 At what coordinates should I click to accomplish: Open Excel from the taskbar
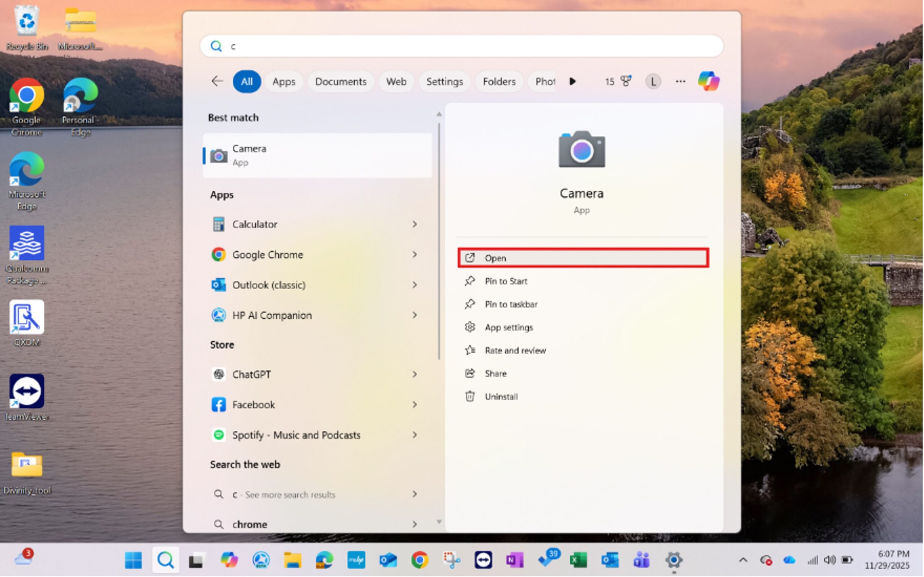click(x=578, y=560)
